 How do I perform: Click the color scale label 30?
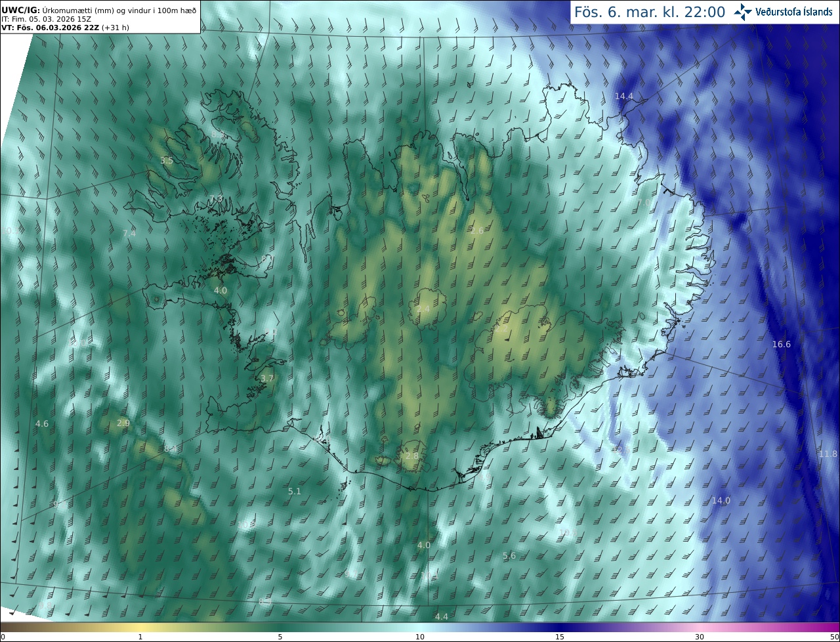[x=700, y=637]
